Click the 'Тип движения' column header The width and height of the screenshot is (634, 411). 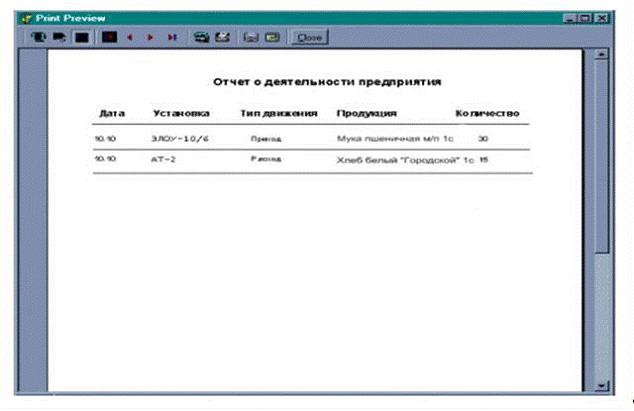[x=279, y=114]
